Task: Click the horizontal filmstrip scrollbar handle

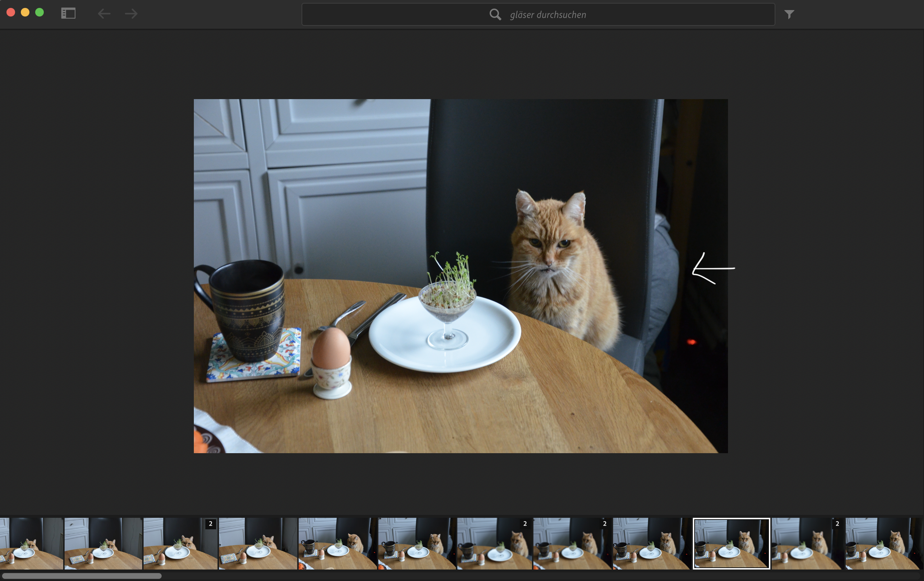Action: (81, 576)
